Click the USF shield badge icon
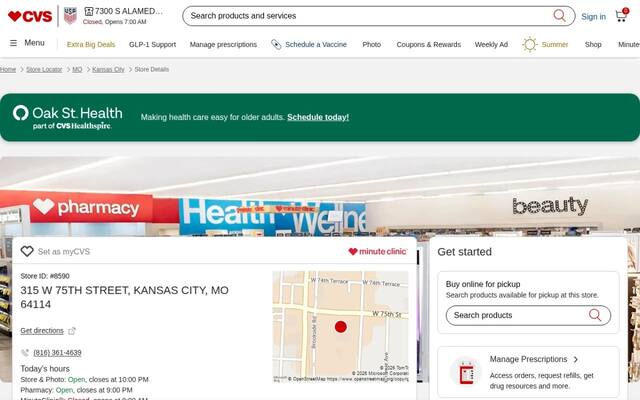This screenshot has width=640, height=400. pyautogui.click(x=70, y=16)
